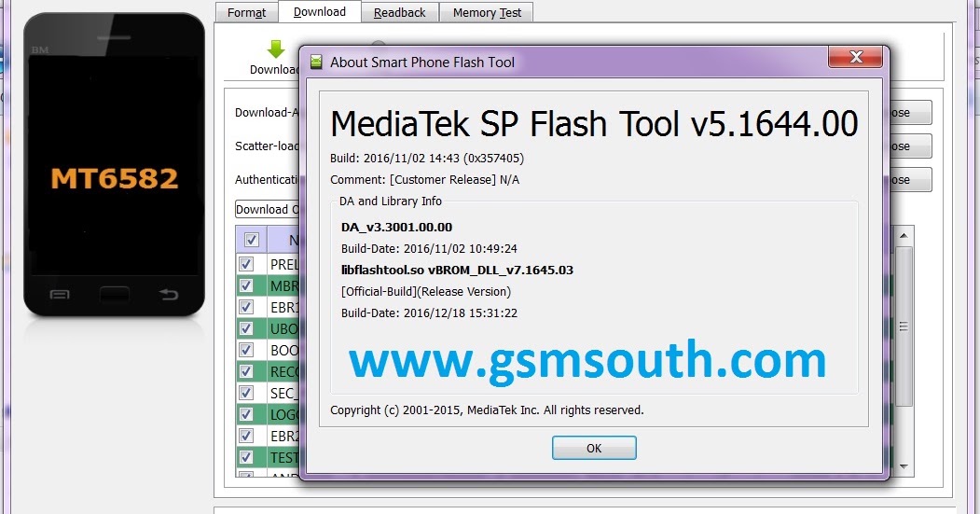980x514 pixels.
Task: Open the Download Only mode dropdown
Action: click(x=268, y=210)
